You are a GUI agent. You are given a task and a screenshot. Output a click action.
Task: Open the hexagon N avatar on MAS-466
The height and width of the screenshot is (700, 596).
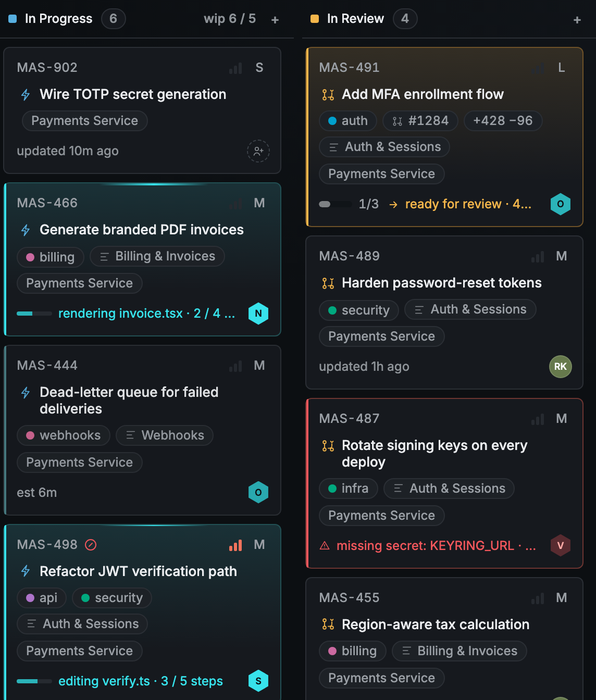coord(258,314)
